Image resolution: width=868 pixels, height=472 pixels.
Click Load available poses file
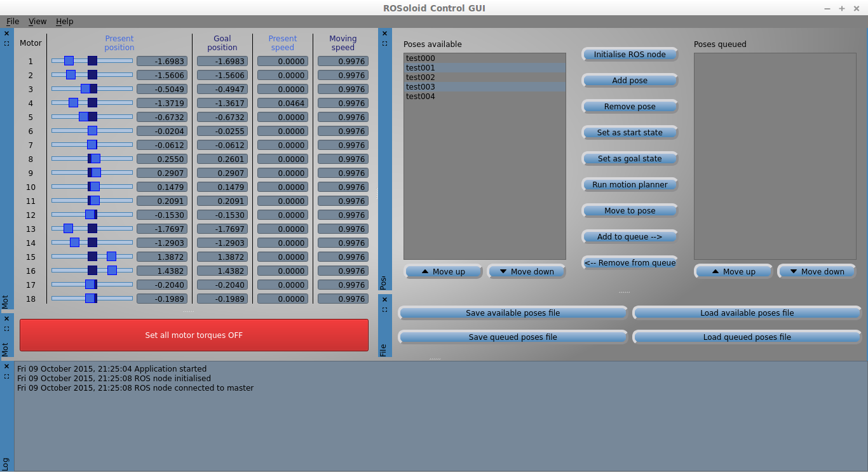click(747, 313)
